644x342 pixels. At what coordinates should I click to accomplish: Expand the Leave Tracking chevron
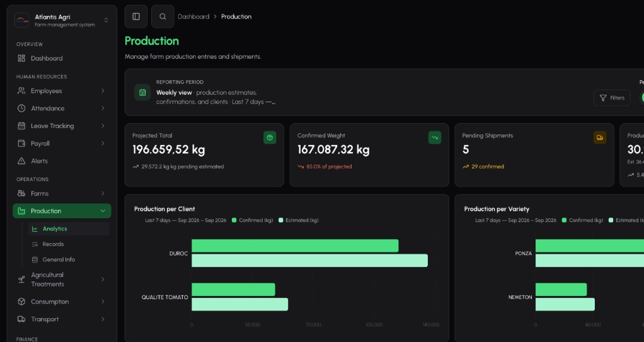(103, 126)
